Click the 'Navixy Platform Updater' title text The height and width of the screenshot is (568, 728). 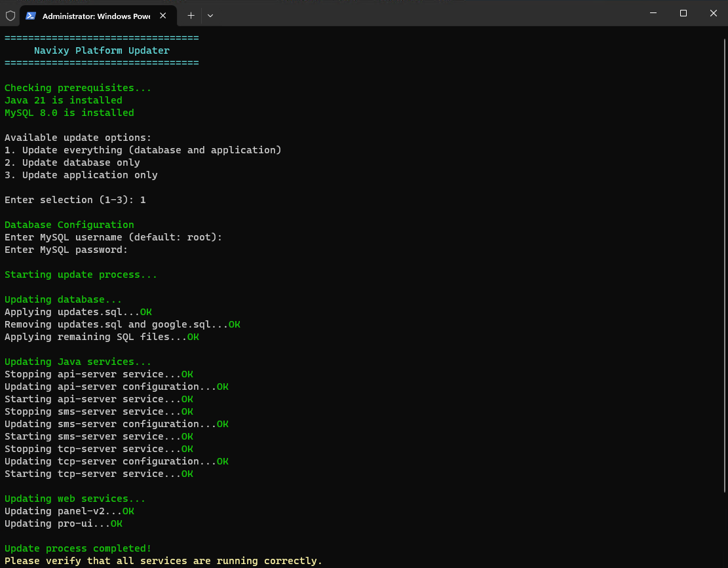[x=102, y=50]
